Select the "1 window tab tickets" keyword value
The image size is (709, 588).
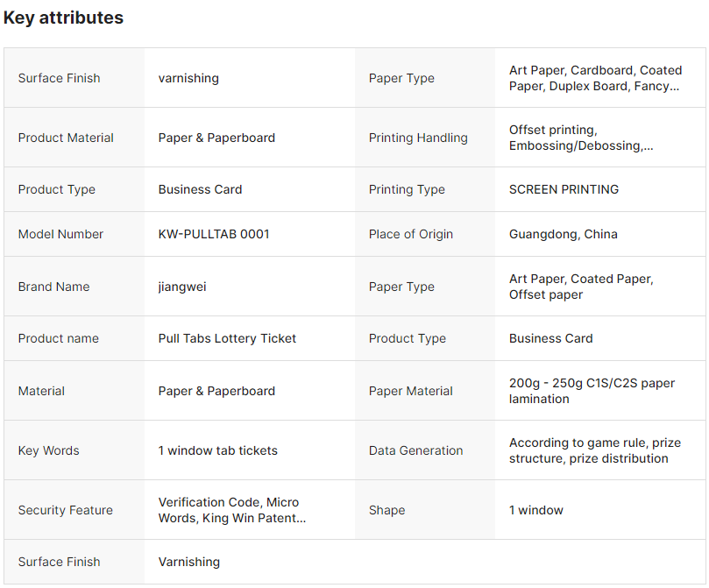click(217, 450)
